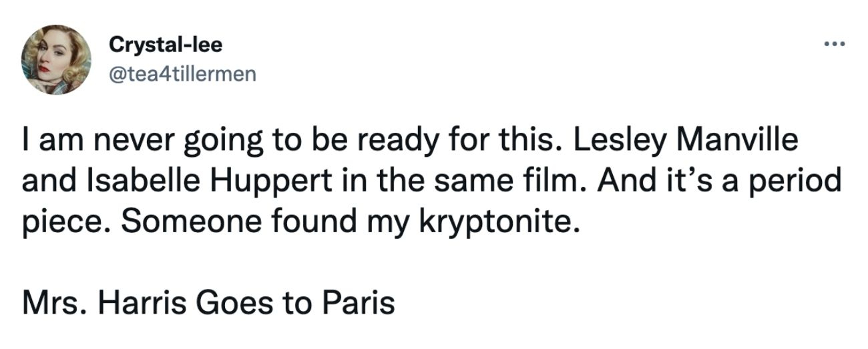Click the word "Someone" in the tweet

[x=191, y=221]
